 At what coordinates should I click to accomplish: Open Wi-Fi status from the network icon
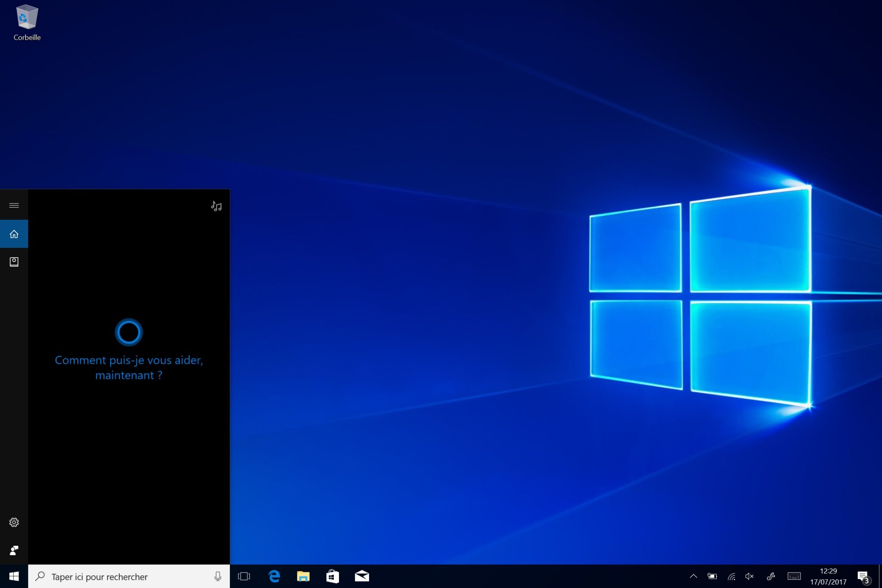[731, 576]
